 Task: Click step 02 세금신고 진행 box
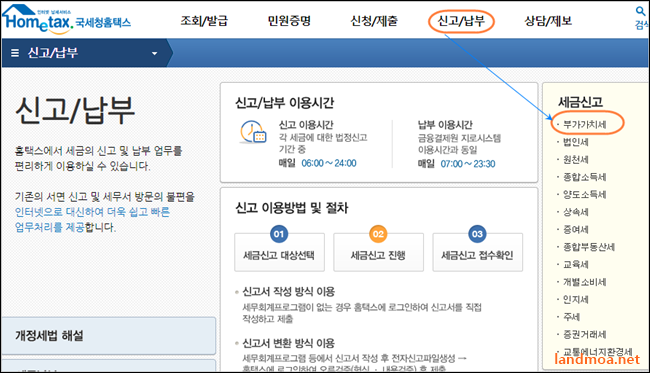click(x=378, y=252)
